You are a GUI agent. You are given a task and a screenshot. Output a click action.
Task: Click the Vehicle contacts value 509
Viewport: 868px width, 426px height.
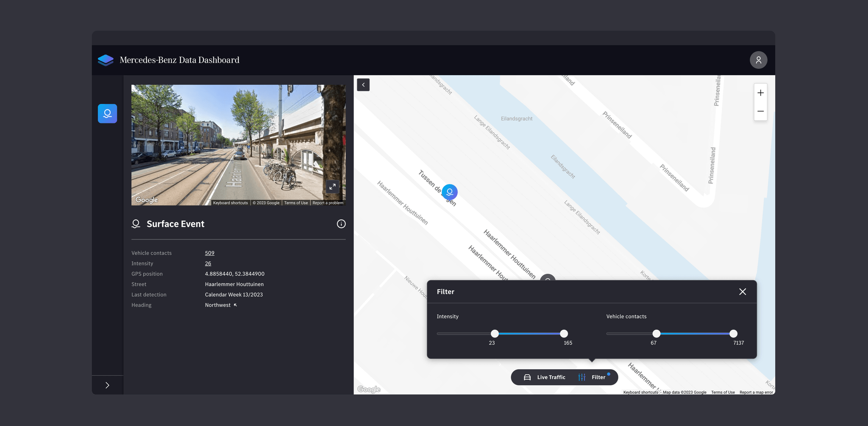(x=210, y=253)
